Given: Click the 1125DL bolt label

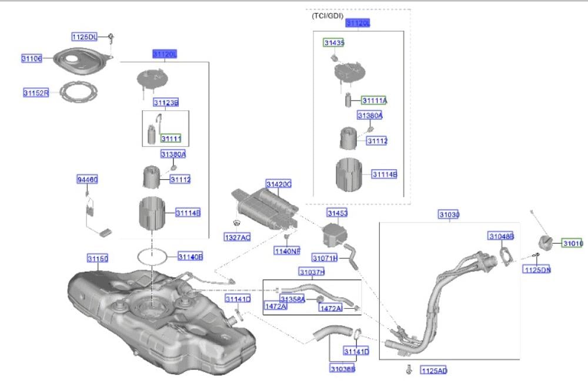Looking at the screenshot, I should point(84,36).
